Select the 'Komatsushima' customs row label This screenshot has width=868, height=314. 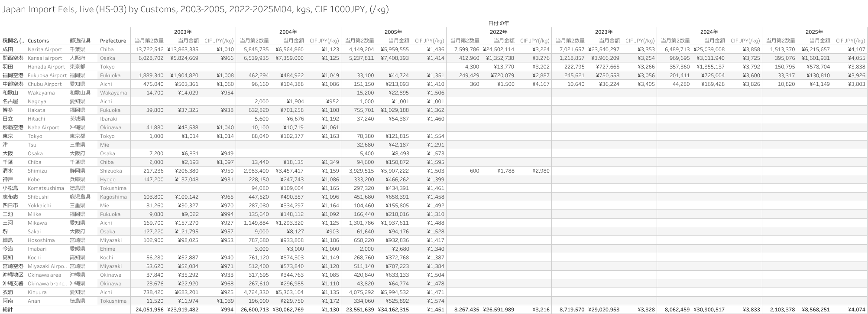(46, 188)
